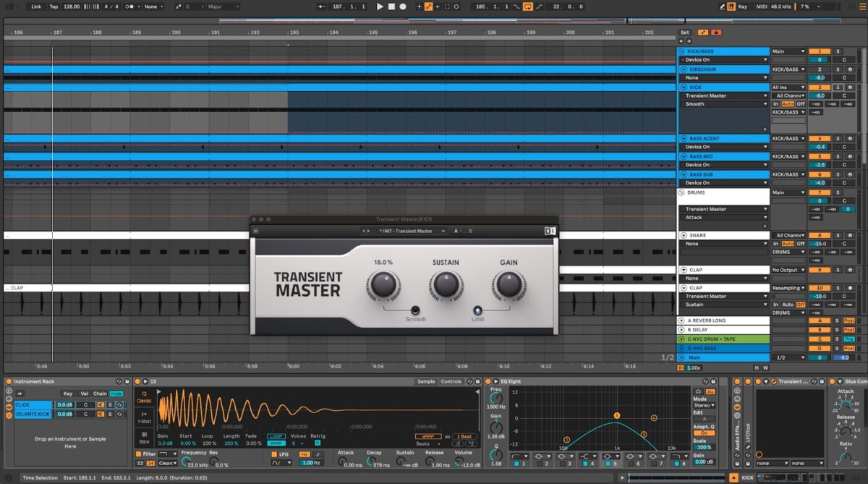This screenshot has height=484, width=868.
Task: Open the KICK track's Smooth parameter chooser
Action: (725, 103)
